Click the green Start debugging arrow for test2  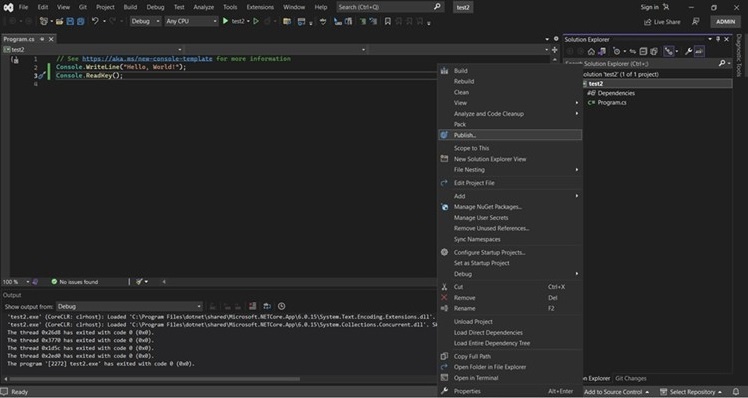[x=226, y=21]
